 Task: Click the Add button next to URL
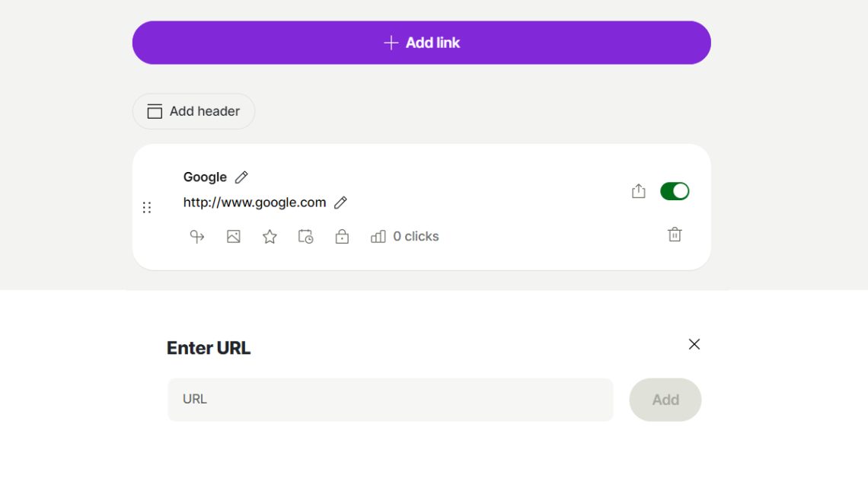point(665,400)
